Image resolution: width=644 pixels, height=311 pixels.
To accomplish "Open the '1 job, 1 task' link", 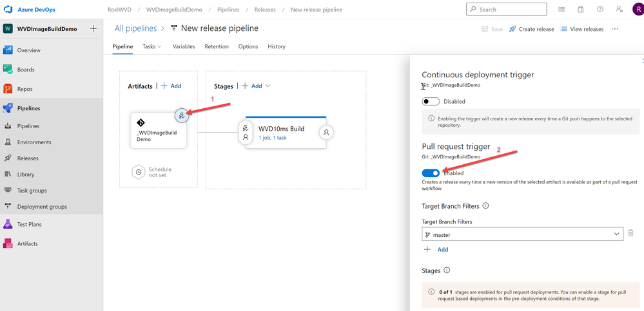I will click(x=272, y=138).
